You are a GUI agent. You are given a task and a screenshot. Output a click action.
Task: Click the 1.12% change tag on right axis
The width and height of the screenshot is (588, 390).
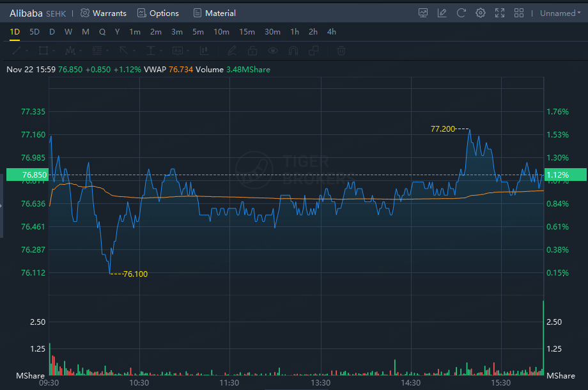coord(566,175)
